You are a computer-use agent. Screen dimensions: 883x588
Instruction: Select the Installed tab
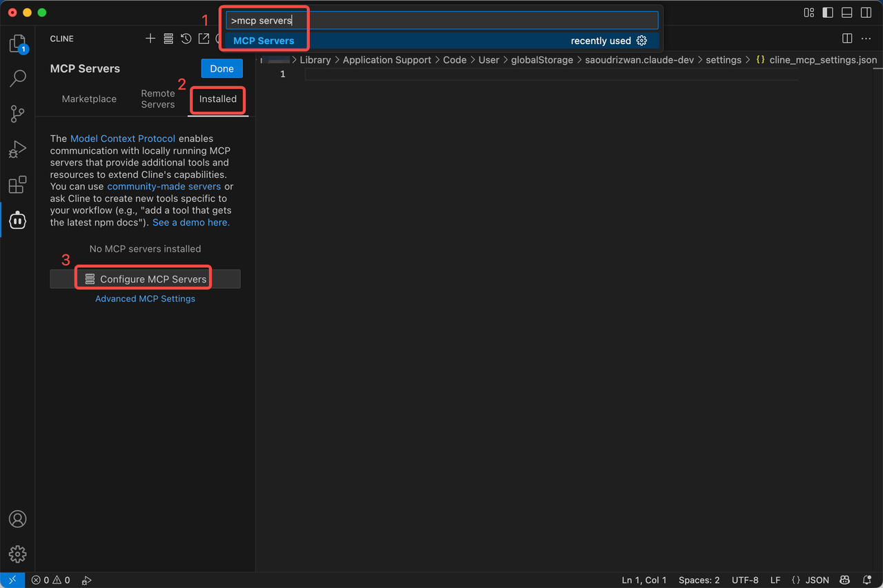pyautogui.click(x=218, y=99)
